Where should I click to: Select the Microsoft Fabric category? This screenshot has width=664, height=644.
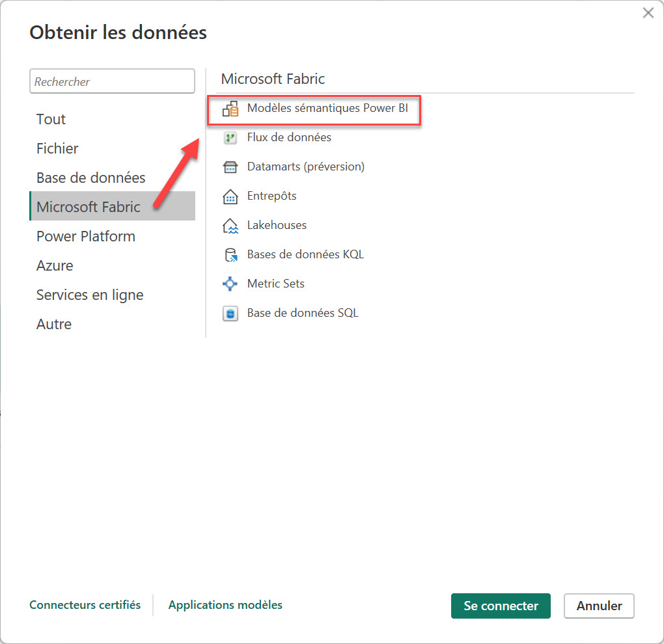(x=112, y=206)
